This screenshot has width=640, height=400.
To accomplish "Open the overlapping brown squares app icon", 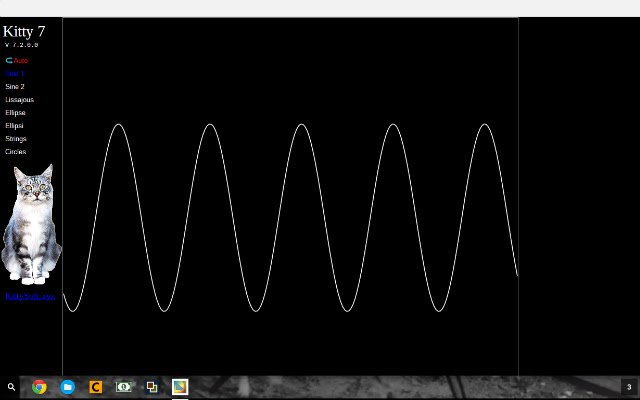I will (x=152, y=387).
